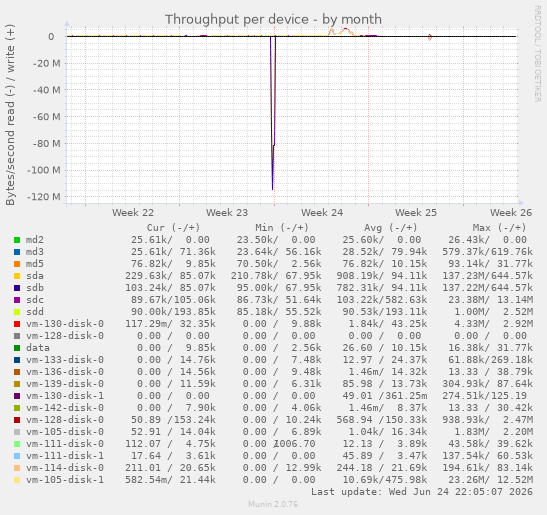Click the 'Min (-/+)' column header
The width and height of the screenshot is (547, 515).
pyautogui.click(x=282, y=228)
